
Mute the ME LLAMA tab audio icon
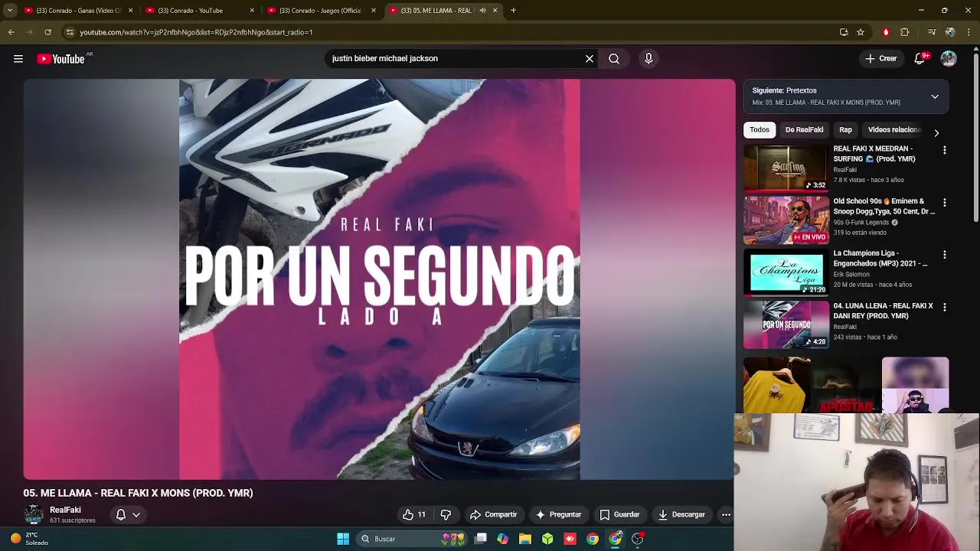click(x=482, y=11)
